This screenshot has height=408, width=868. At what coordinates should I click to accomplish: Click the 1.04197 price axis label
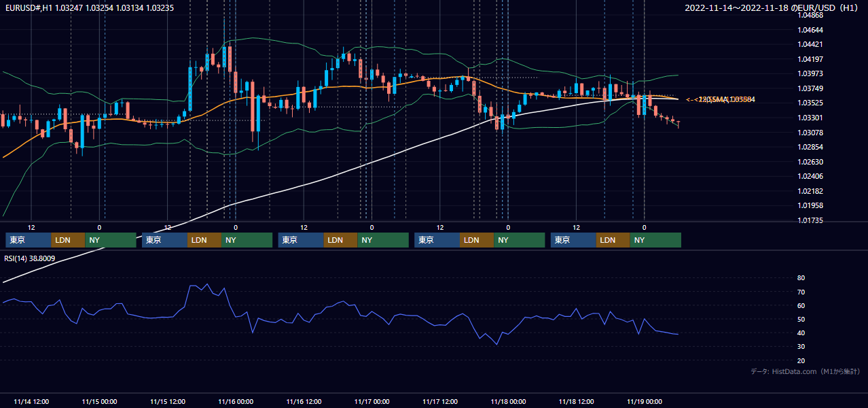(810, 59)
